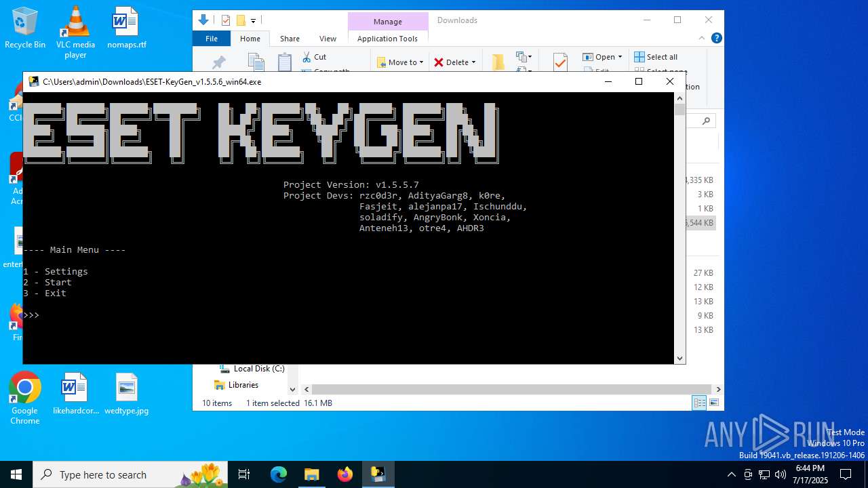The image size is (868, 488).
Task: Click the Explorer search magnifier
Action: pos(706,121)
